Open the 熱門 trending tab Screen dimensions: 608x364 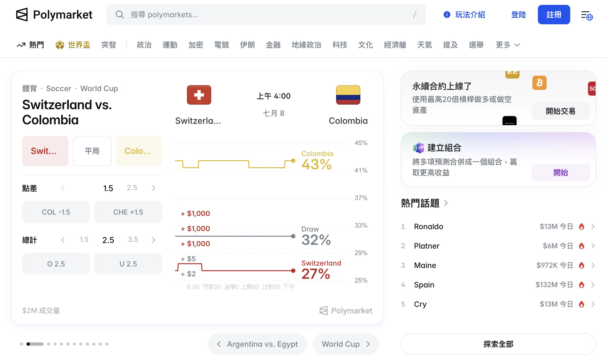pos(30,45)
